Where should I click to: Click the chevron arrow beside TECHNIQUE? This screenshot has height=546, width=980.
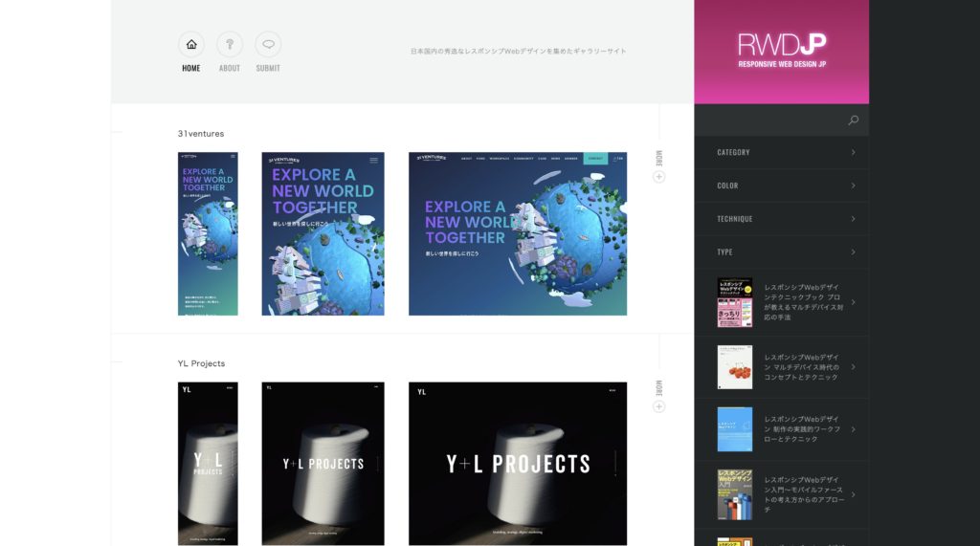point(853,219)
